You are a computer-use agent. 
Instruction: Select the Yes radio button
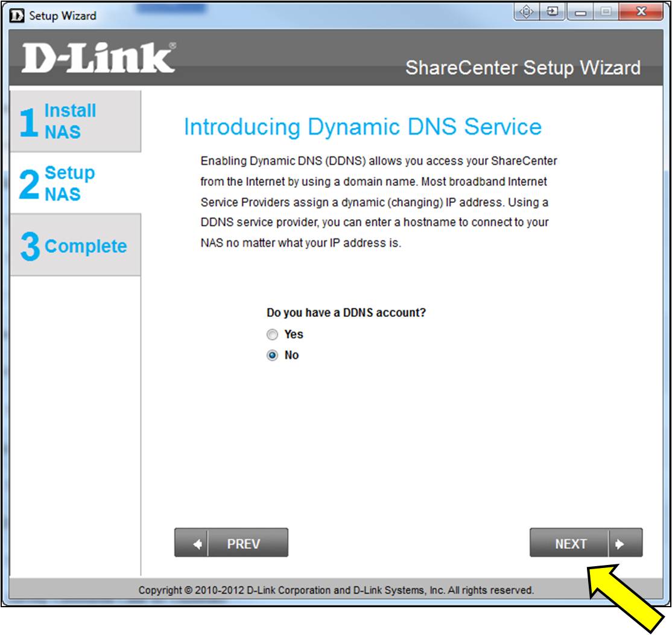272,334
